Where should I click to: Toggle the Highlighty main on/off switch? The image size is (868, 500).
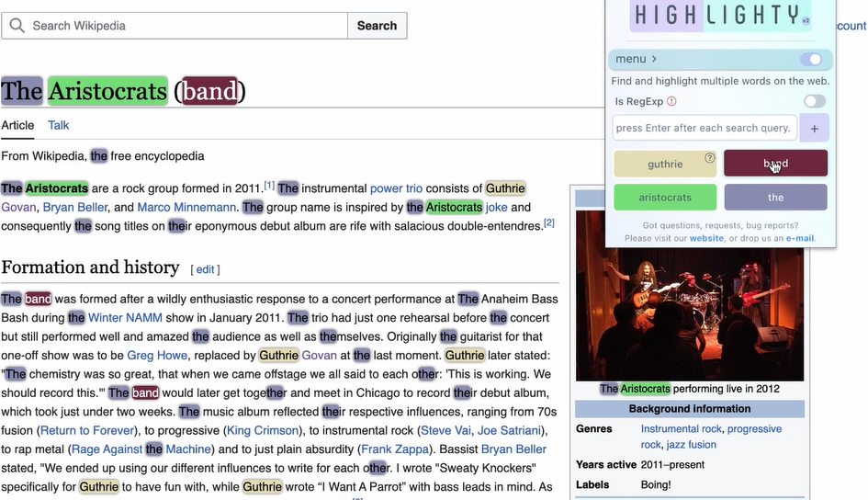tap(812, 59)
